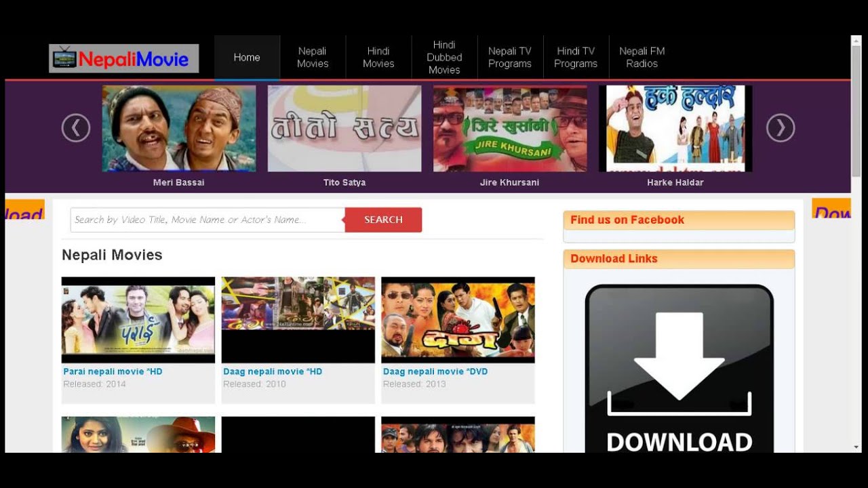Viewport: 868px width, 488px height.
Task: Click the NepaliMovie site logo
Action: coord(124,59)
